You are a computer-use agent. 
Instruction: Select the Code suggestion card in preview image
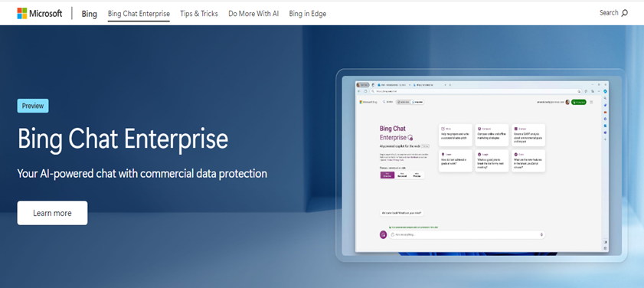pyautogui.click(x=528, y=161)
